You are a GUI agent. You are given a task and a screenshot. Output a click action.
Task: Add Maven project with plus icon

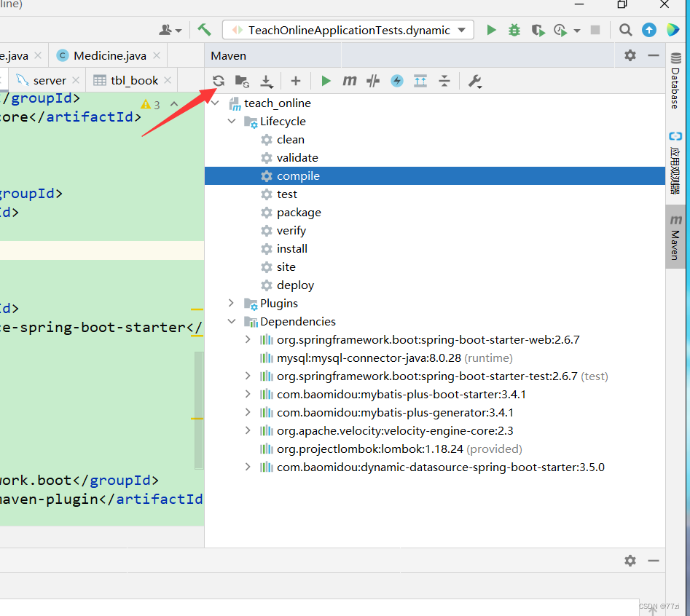tap(296, 81)
